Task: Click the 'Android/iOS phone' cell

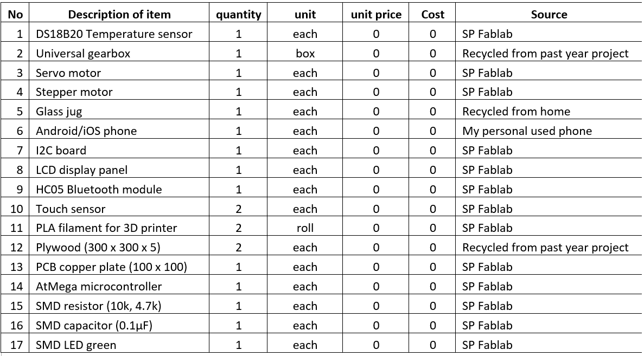Action: pyautogui.click(x=86, y=131)
